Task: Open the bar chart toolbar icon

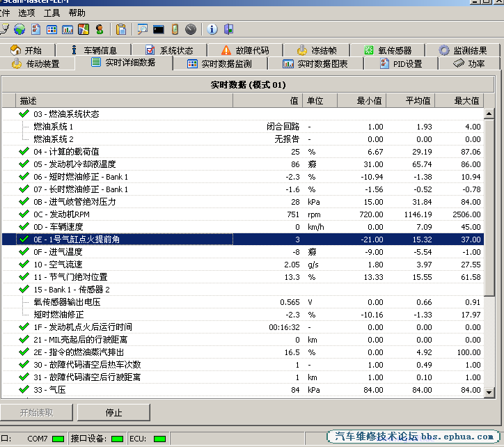Action: click(68, 29)
